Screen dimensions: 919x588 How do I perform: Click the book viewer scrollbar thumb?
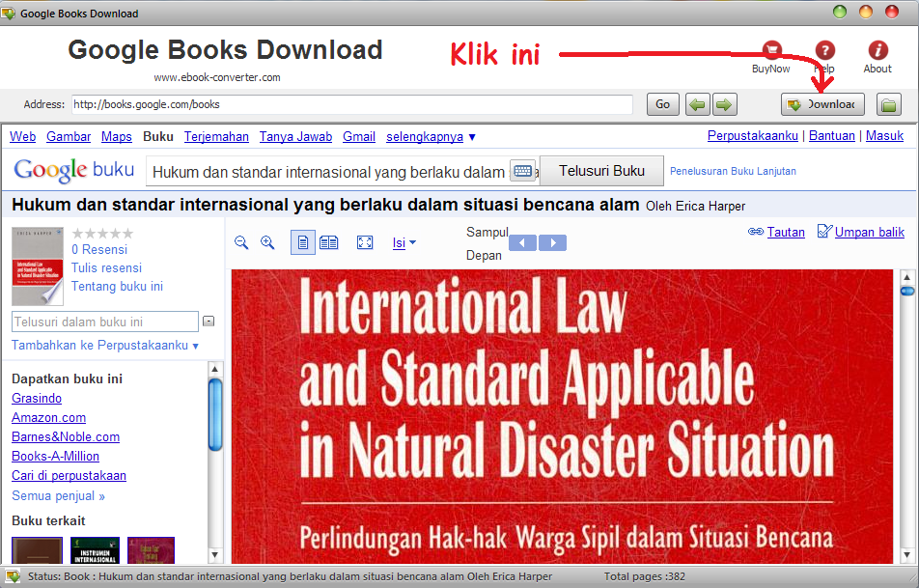[906, 292]
